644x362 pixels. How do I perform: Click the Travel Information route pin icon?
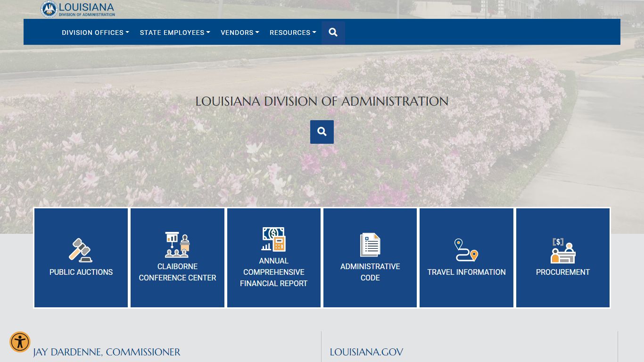pyautogui.click(x=466, y=250)
